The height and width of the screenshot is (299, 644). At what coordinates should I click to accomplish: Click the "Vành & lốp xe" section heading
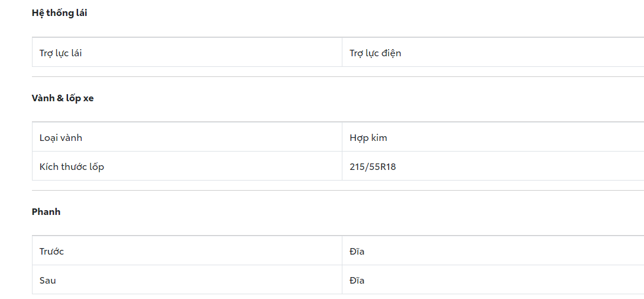click(63, 98)
